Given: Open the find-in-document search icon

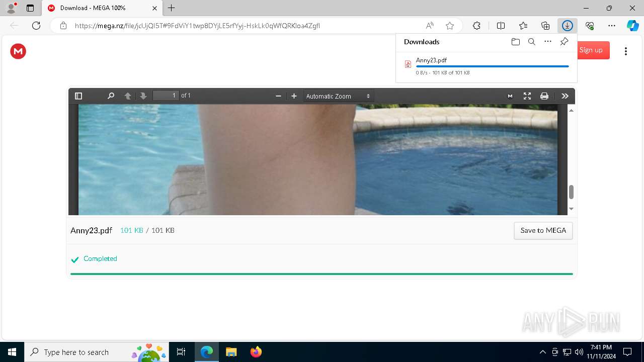Looking at the screenshot, I should click(111, 96).
